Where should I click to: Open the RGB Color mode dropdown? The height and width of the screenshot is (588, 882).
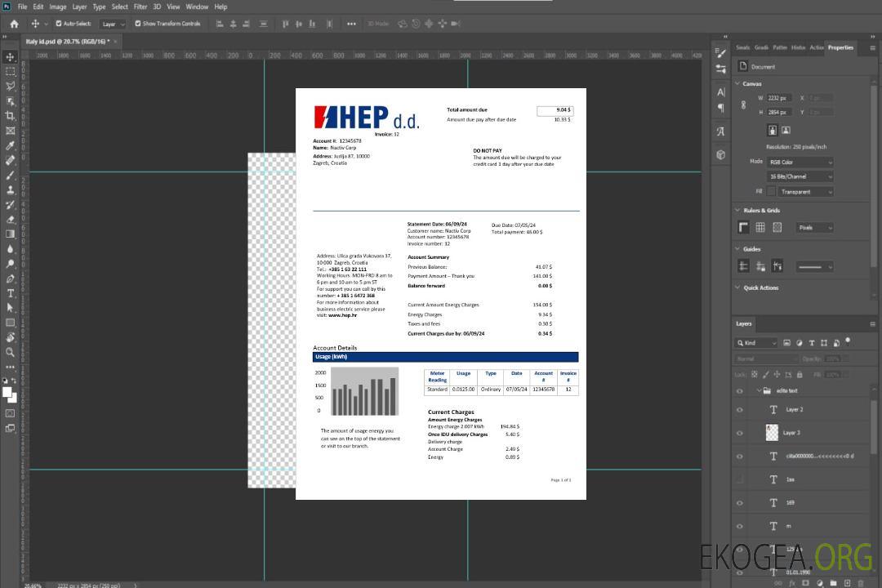[800, 162]
